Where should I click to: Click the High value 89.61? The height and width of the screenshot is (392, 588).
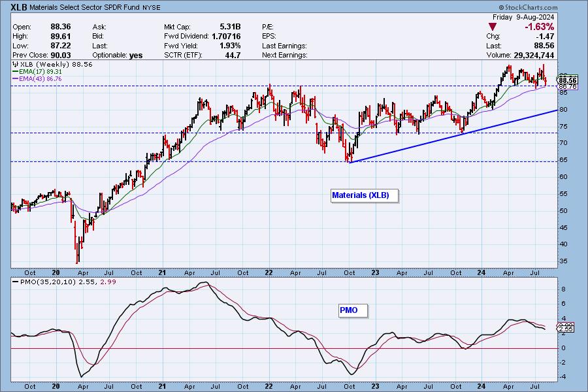[x=60, y=37]
